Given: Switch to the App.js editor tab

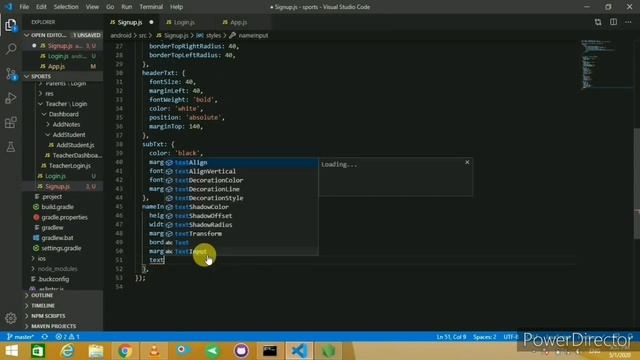Looking at the screenshot, I should pyautogui.click(x=239, y=22).
